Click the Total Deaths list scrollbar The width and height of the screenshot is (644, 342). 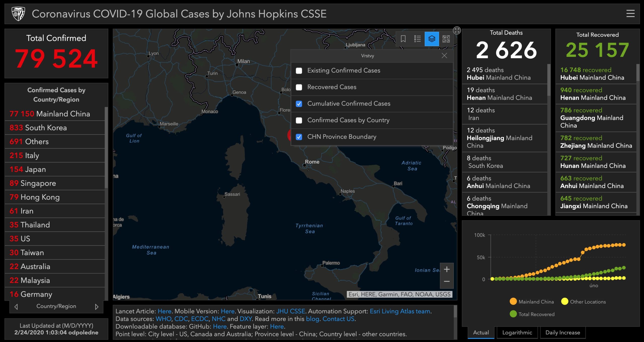[x=549, y=80]
